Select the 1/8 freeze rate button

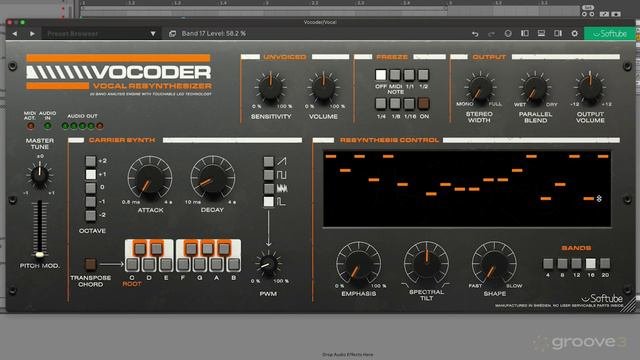395,104
